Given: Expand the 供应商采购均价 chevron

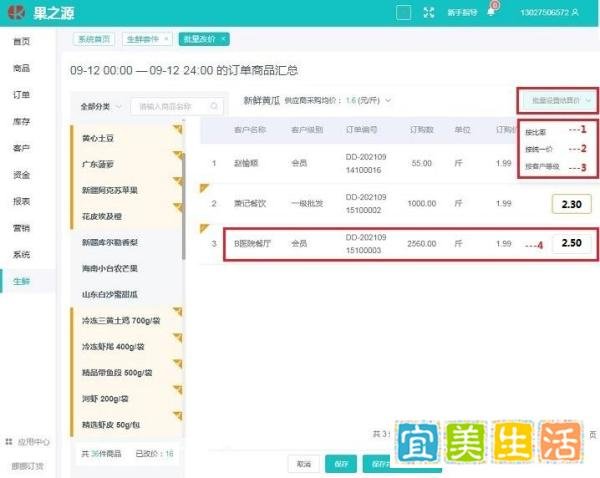Looking at the screenshot, I should 388,100.
